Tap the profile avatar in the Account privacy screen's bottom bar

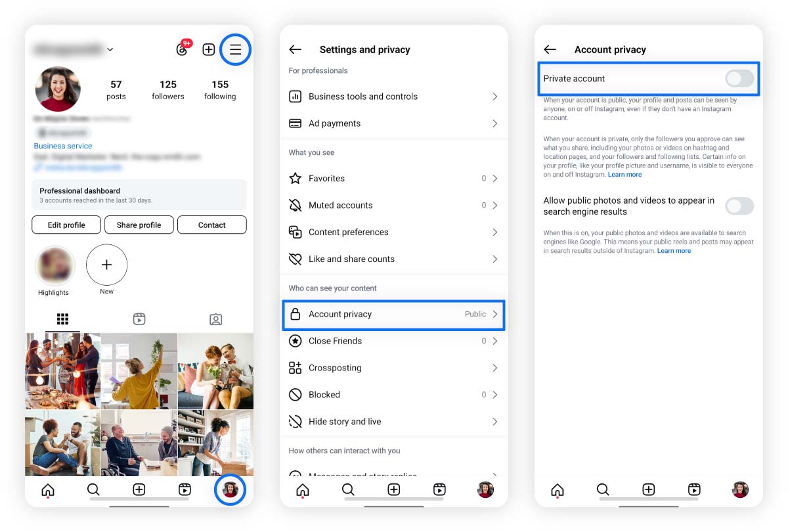(740, 489)
